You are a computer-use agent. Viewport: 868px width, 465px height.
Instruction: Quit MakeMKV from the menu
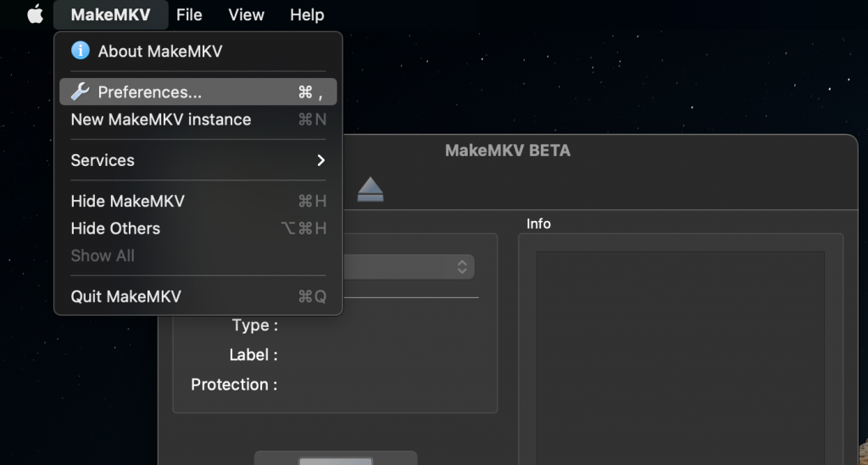pyautogui.click(x=198, y=296)
